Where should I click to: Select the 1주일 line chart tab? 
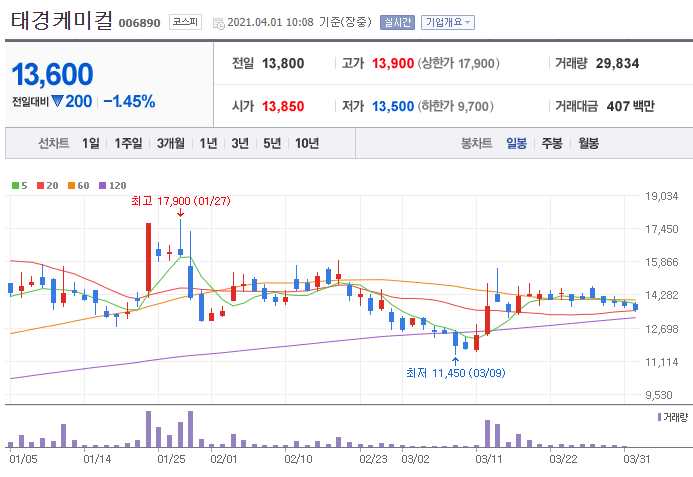tap(128, 143)
